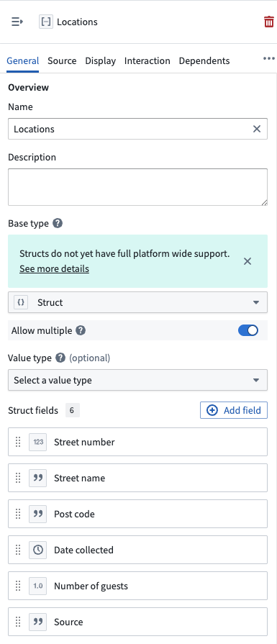Open the Source struct field row
The height and width of the screenshot is (644, 277).
pos(137,622)
